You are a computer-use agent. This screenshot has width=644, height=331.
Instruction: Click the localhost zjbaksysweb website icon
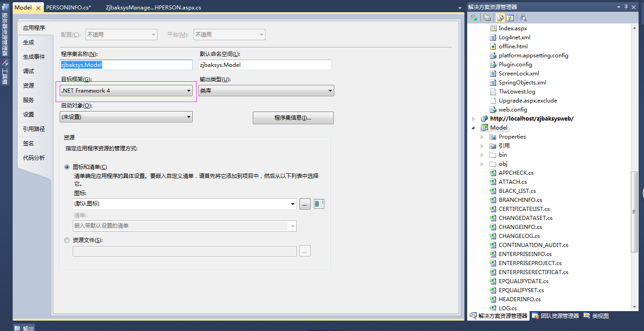click(484, 118)
